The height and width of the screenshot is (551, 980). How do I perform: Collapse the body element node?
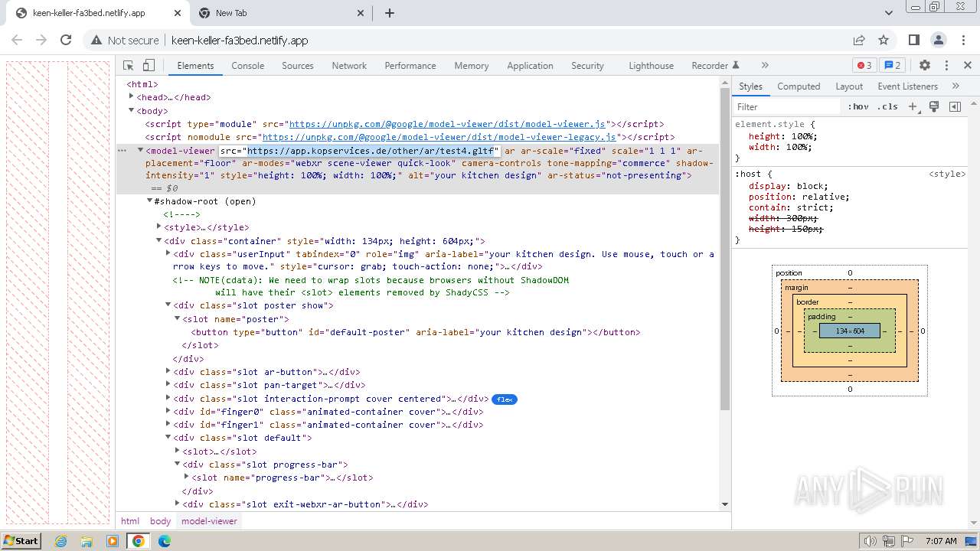pos(132,111)
